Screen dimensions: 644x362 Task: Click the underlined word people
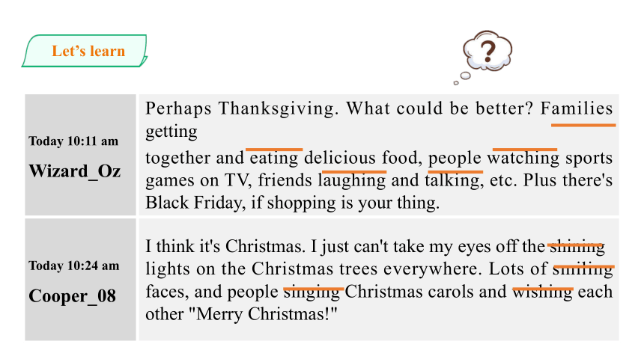(455, 159)
